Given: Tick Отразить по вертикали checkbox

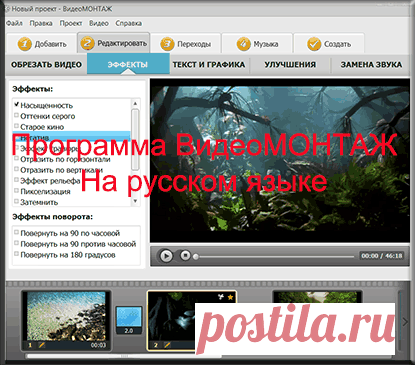Looking at the screenshot, I should (x=16, y=169).
